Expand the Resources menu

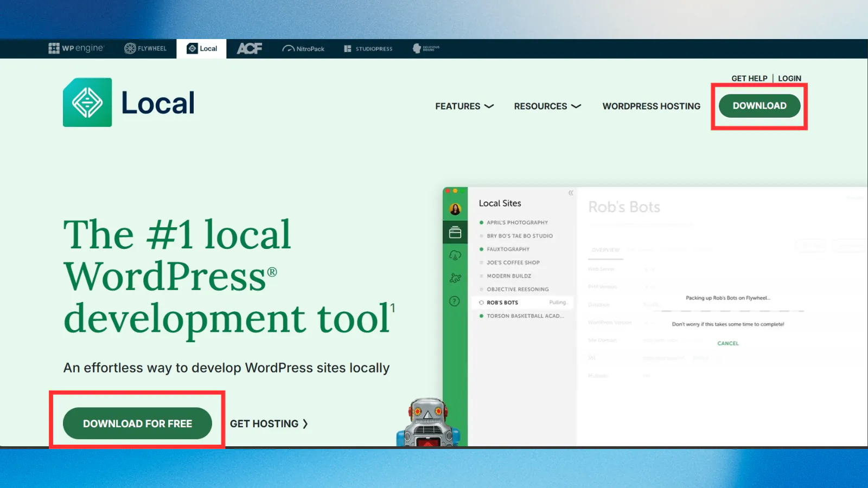point(547,106)
